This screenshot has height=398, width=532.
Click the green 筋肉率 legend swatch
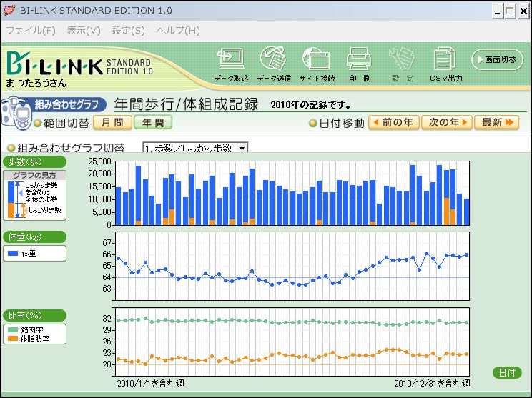coord(13,330)
